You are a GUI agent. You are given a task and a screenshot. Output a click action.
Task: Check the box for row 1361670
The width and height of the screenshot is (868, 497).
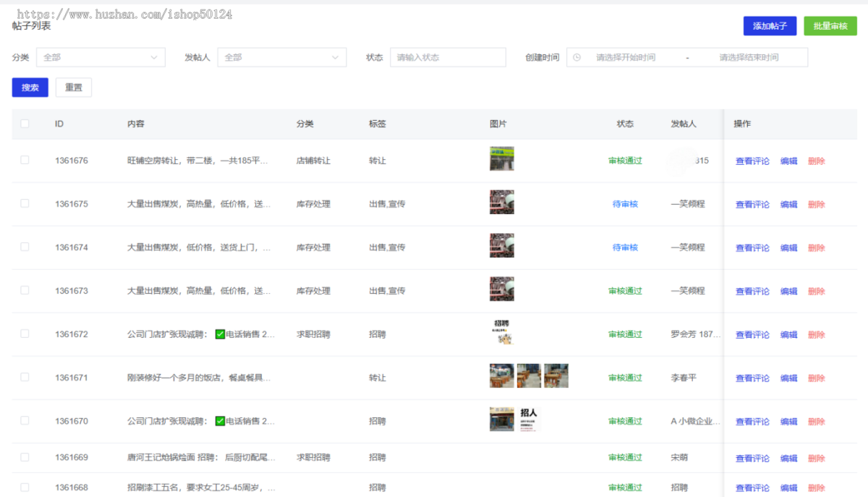(x=25, y=420)
